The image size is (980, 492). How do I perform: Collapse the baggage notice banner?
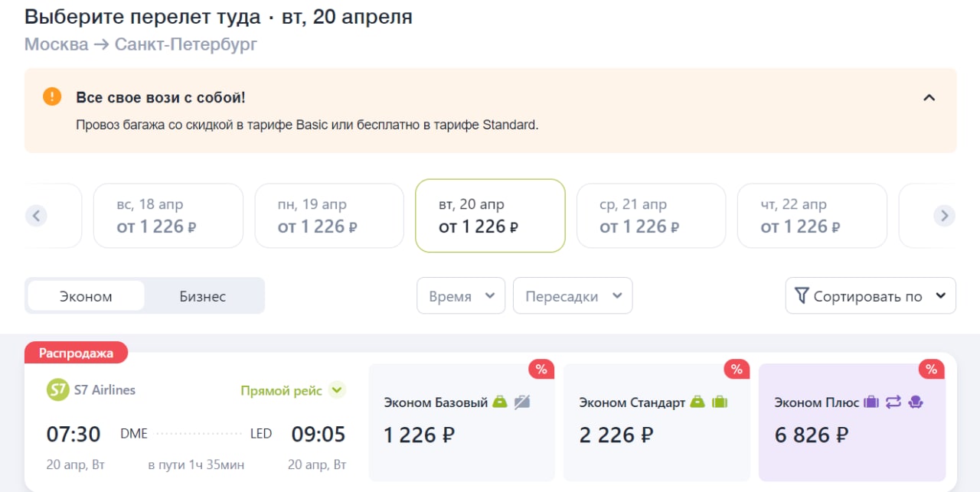coord(929,98)
